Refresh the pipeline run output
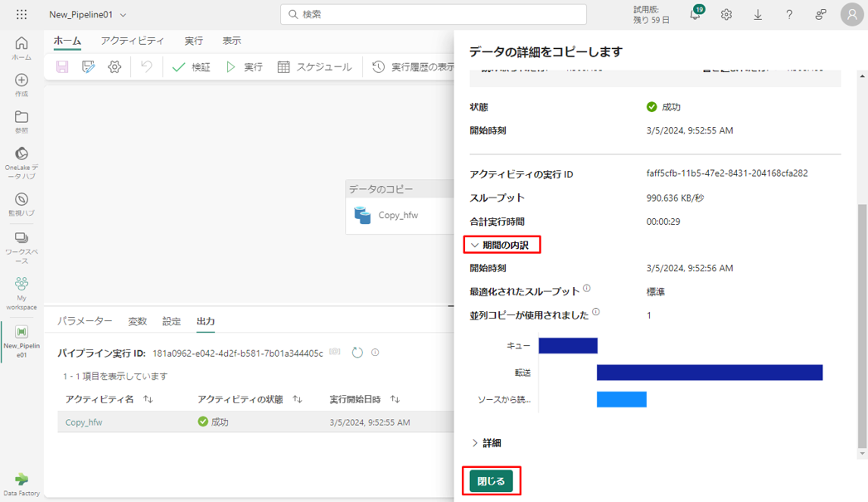Image resolution: width=868 pixels, height=502 pixels. point(357,353)
